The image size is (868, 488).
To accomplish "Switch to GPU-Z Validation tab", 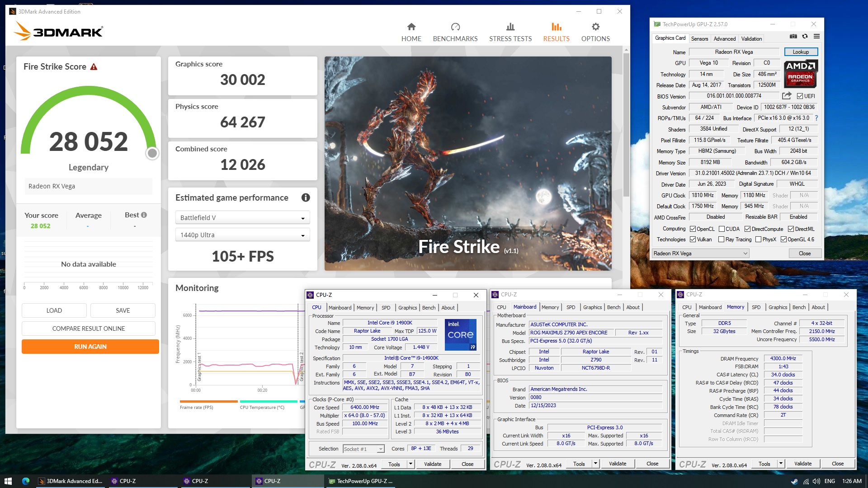I will 751,39.
